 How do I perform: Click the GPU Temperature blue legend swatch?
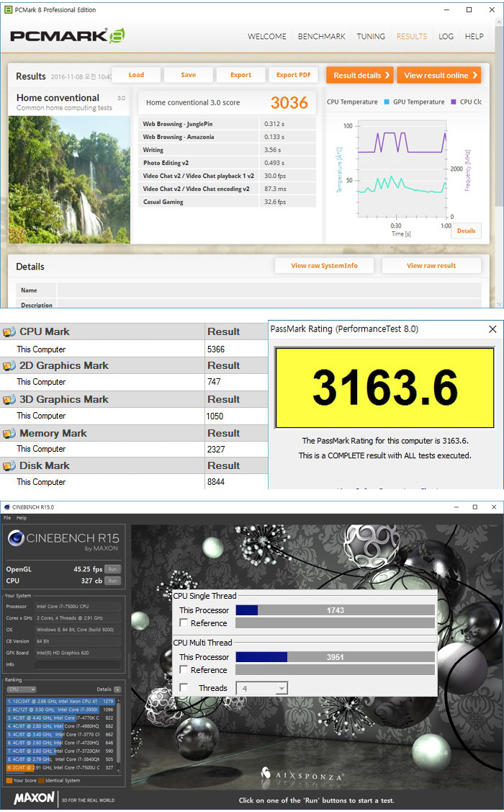387,102
